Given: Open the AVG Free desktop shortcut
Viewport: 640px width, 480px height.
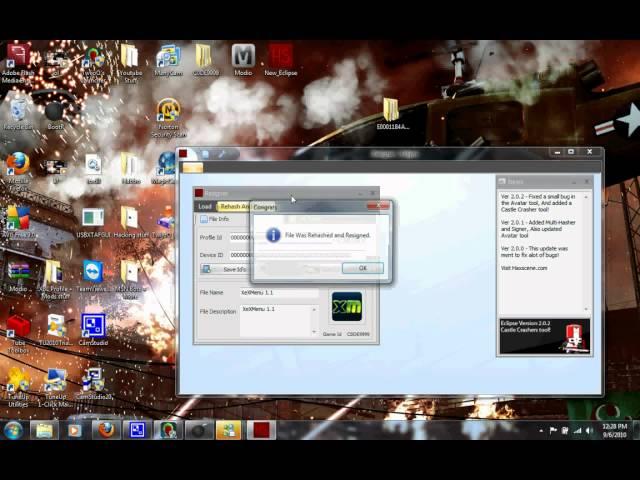Looking at the screenshot, I should (x=18, y=222).
